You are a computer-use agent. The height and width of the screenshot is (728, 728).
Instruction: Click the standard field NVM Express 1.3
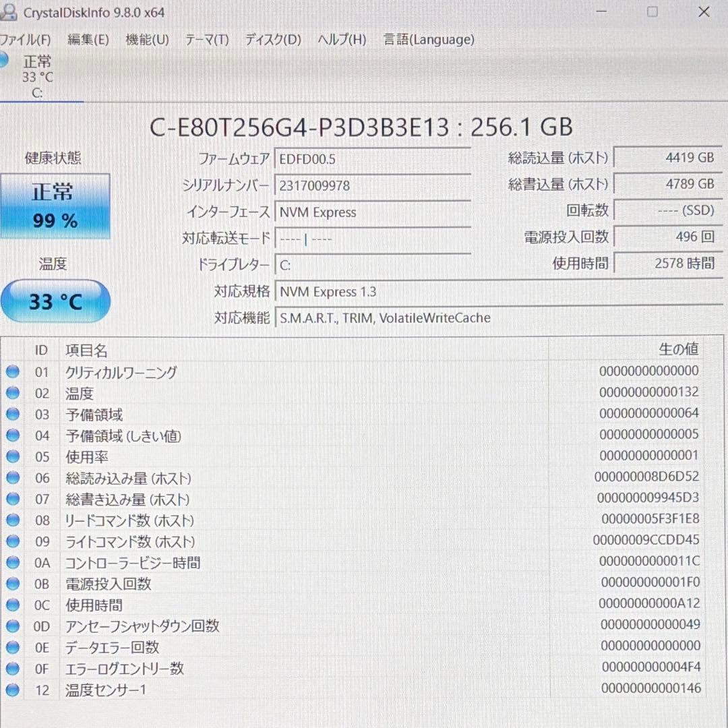[499, 292]
